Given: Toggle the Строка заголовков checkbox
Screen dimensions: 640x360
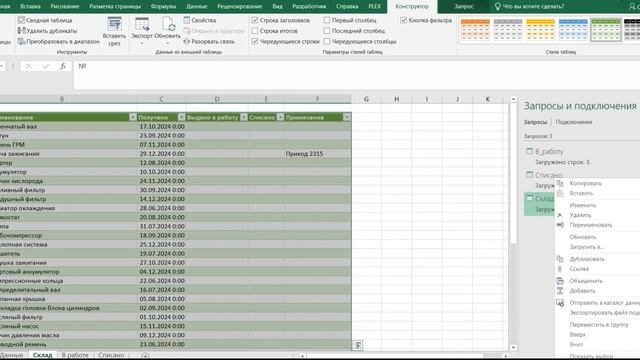Looking at the screenshot, I should click(255, 20).
